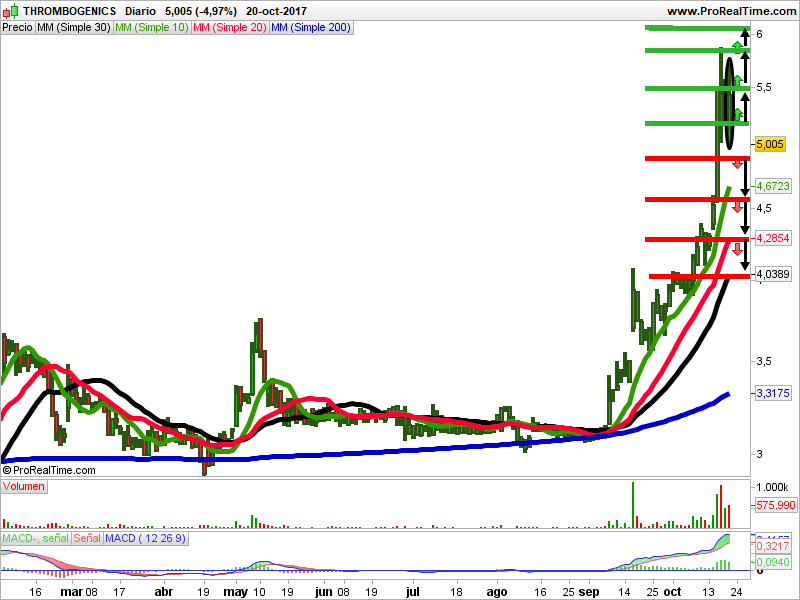800x600 pixels.
Task: Click the blue 3,3175 moving average value
Action: [x=772, y=393]
